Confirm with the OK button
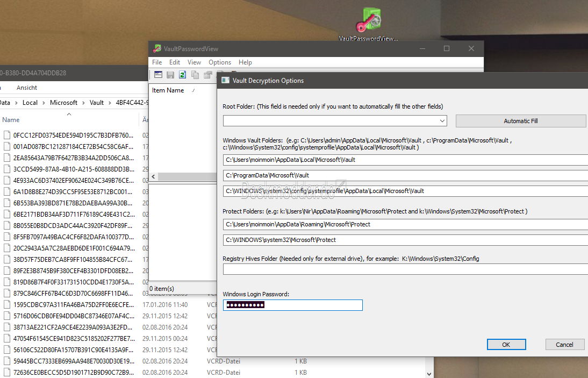Screen dimensions: 588x378 506,345
